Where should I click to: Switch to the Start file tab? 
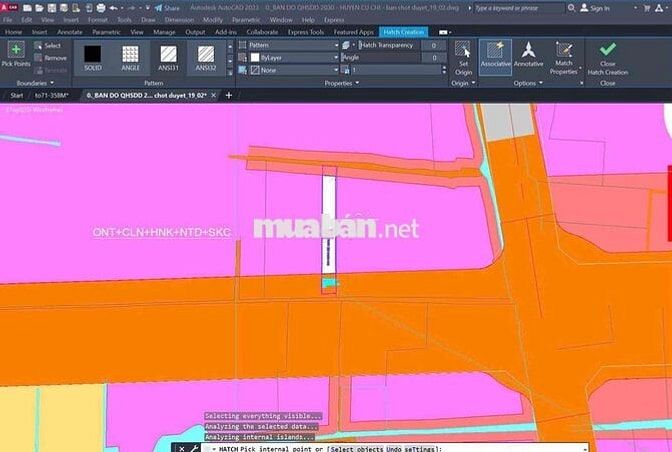click(x=17, y=95)
